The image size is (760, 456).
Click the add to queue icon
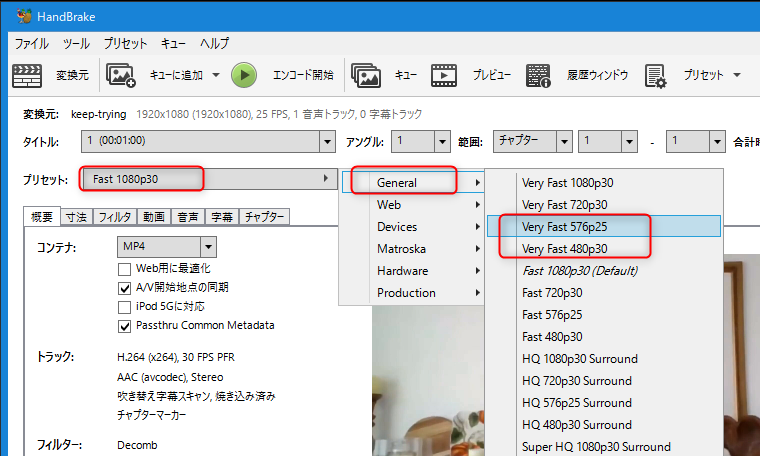coord(121,75)
